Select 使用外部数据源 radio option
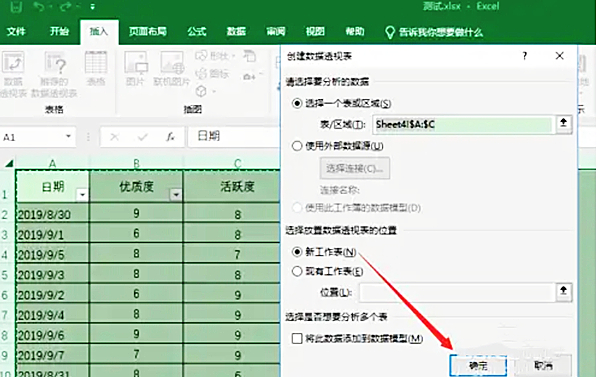Screen dimensions: 600x377 click(x=297, y=146)
